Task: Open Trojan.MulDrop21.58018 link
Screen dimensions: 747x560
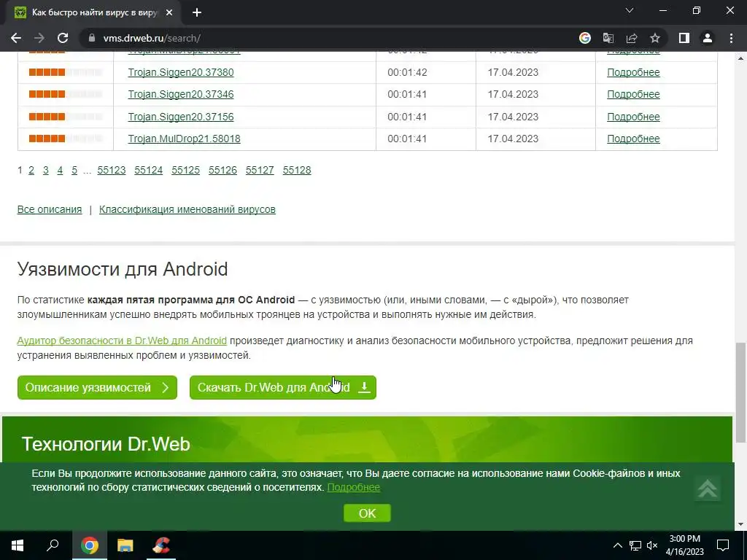Action: pos(184,139)
